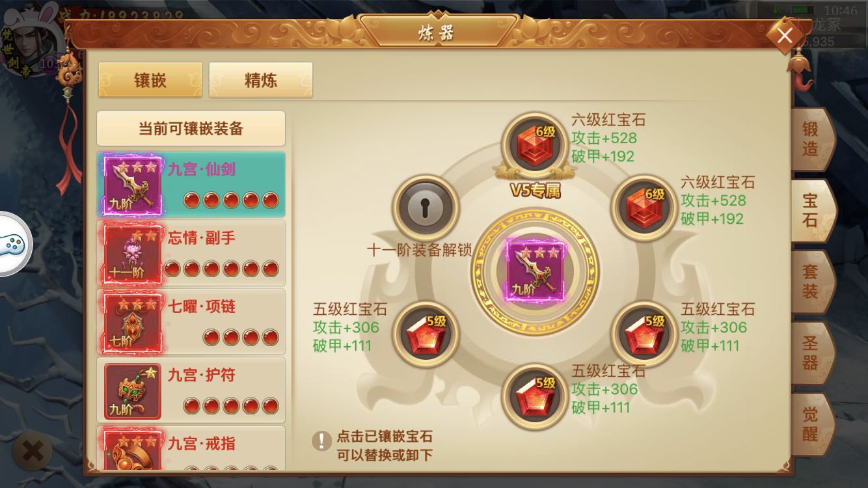
Task: Close the 炼器 panel
Action: click(x=784, y=36)
